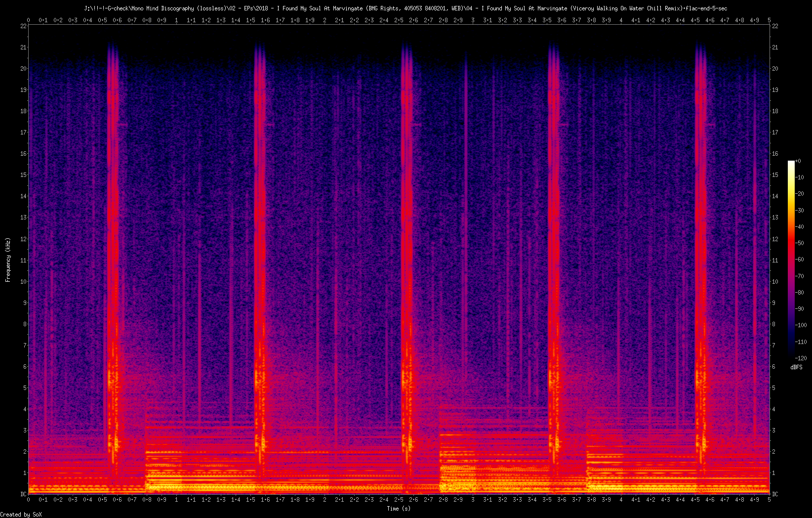Click the "5" label on the bottom time axis
This screenshot has height=518, width=812.
point(770,500)
